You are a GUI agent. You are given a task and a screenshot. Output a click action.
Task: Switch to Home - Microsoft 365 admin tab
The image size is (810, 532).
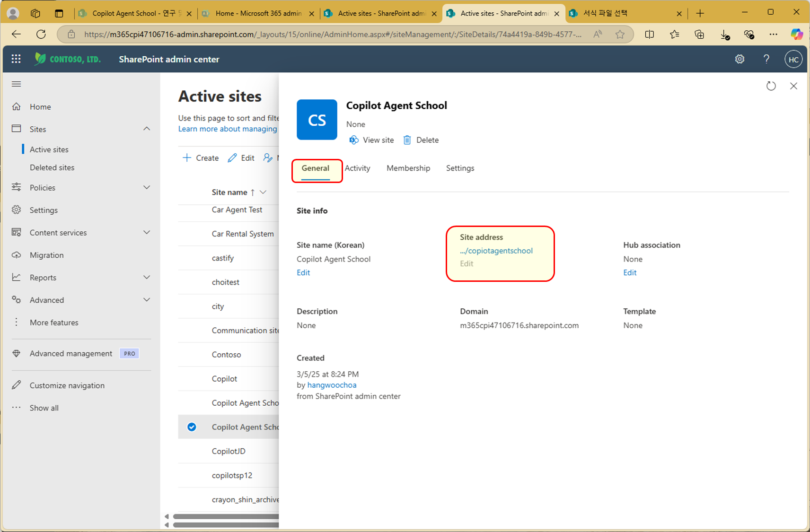pyautogui.click(x=258, y=13)
